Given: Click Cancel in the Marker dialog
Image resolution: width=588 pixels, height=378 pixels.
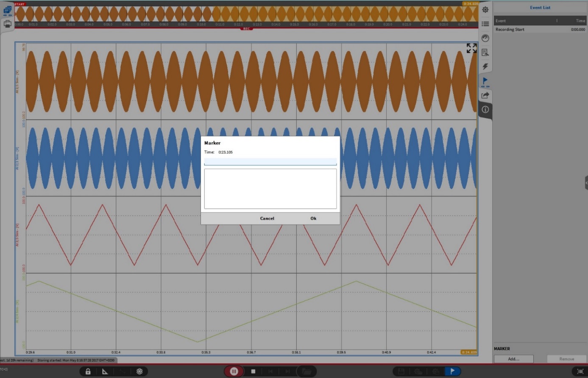Looking at the screenshot, I should click(267, 218).
